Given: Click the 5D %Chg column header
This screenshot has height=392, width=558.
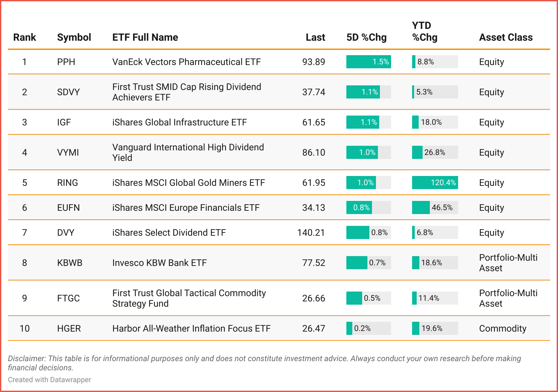Looking at the screenshot, I should pyautogui.click(x=366, y=37).
